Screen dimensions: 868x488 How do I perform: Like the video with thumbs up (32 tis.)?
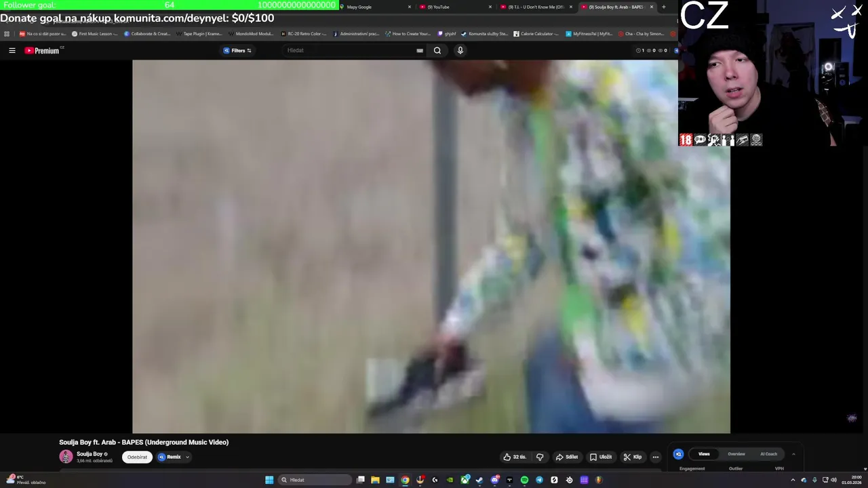[x=515, y=457]
